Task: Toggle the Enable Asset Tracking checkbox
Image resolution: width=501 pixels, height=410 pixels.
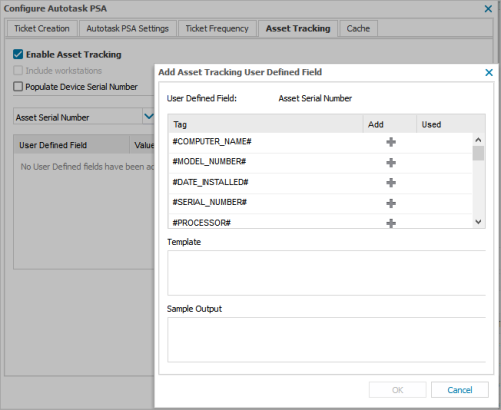Action: [x=18, y=54]
